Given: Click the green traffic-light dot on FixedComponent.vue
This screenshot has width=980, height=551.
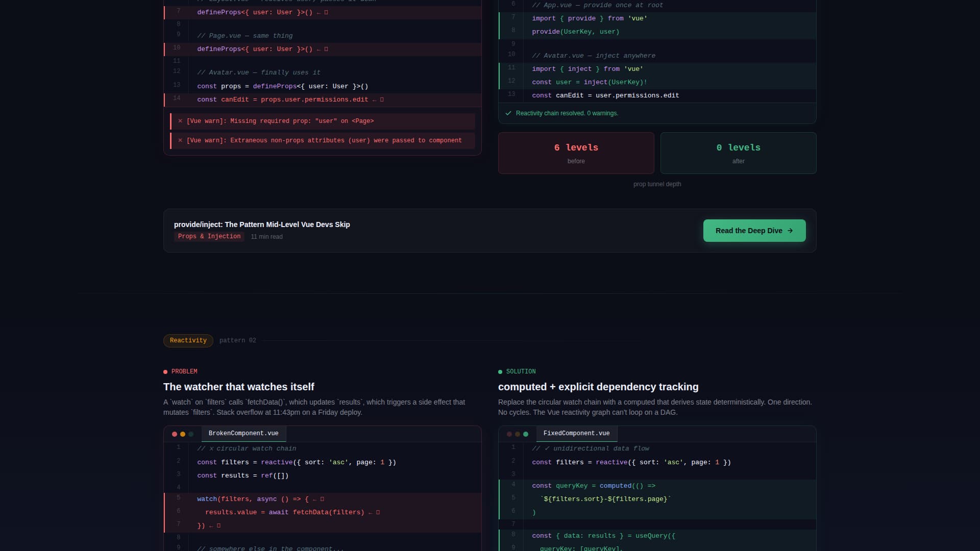Looking at the screenshot, I should 526,434.
